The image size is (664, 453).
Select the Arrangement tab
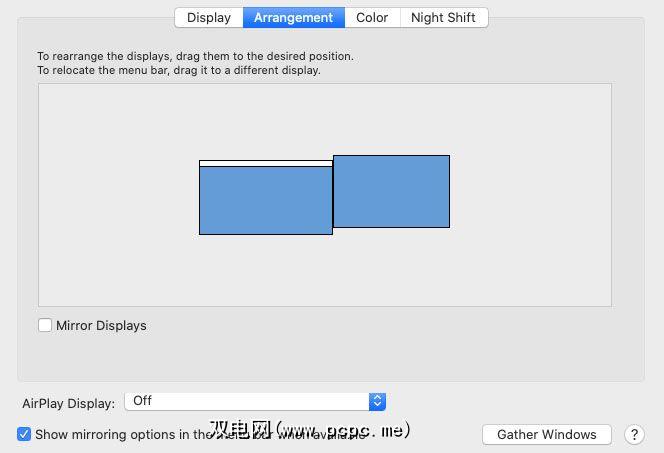click(x=293, y=17)
